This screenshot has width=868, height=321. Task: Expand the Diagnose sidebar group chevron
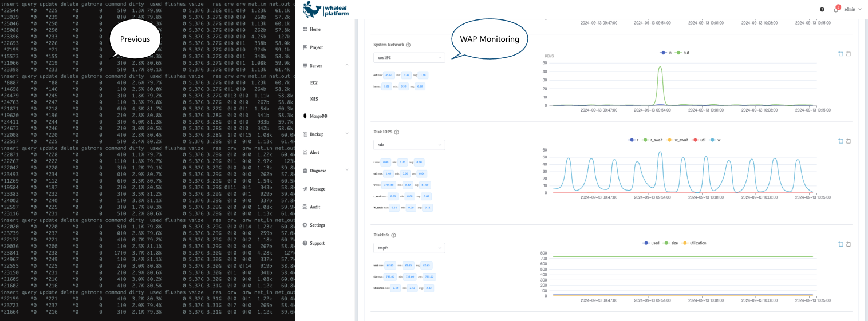click(x=347, y=171)
